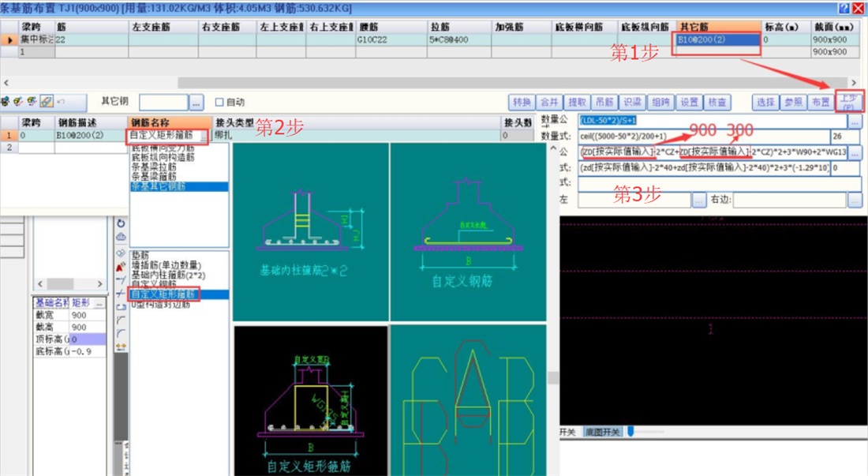Open the ellipsis button after the 左 field
The image size is (868, 476).
click(x=698, y=199)
